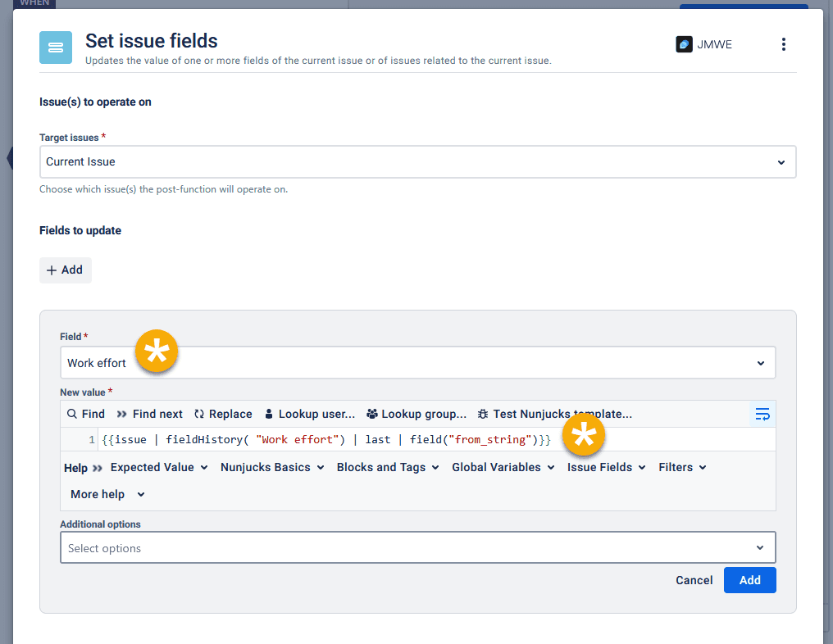
Task: Expand the Global Variables help section
Action: click(x=503, y=468)
